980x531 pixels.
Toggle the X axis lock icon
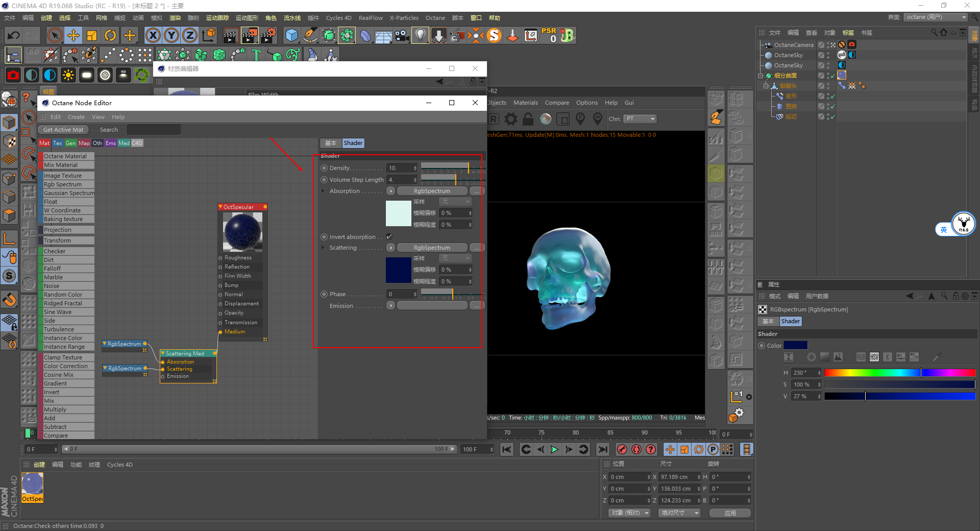(x=153, y=35)
